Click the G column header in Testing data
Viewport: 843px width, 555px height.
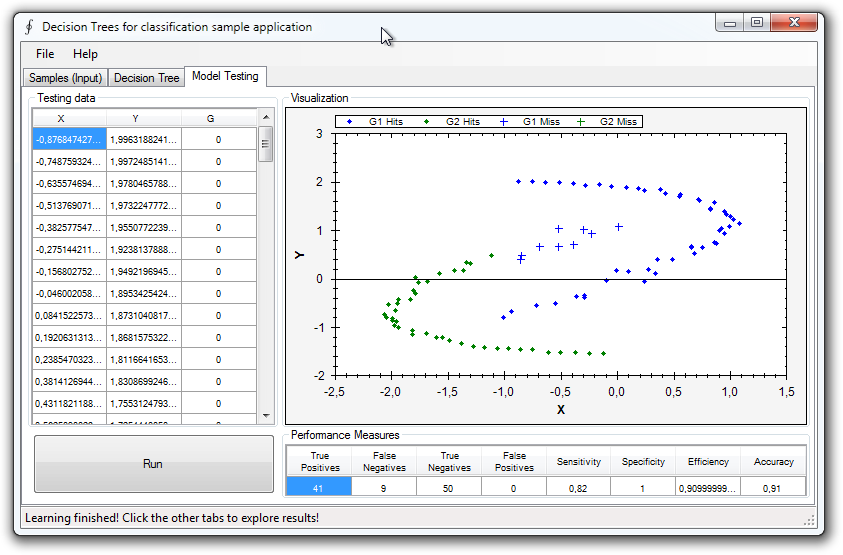coord(219,118)
